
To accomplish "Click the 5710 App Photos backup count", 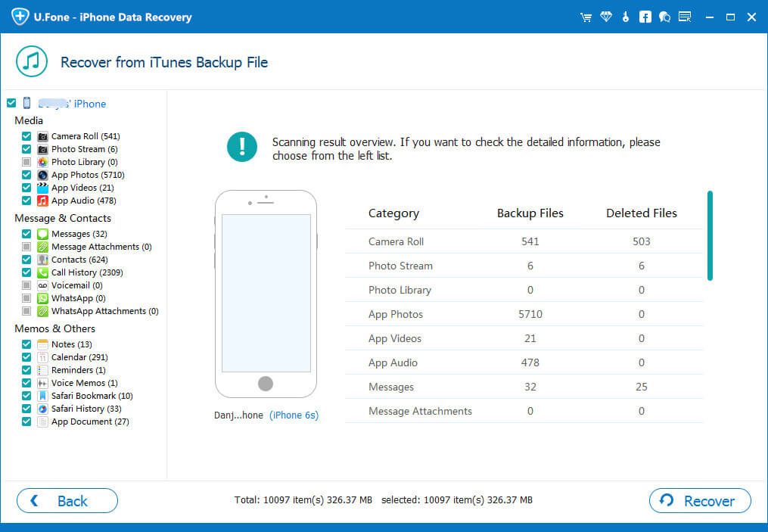I will click(530, 314).
